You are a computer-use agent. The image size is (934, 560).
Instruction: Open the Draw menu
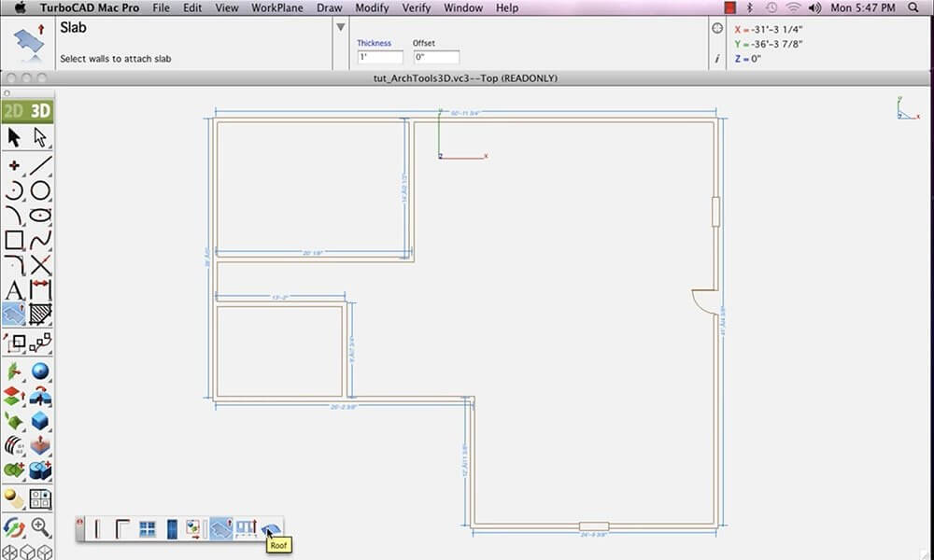[329, 7]
